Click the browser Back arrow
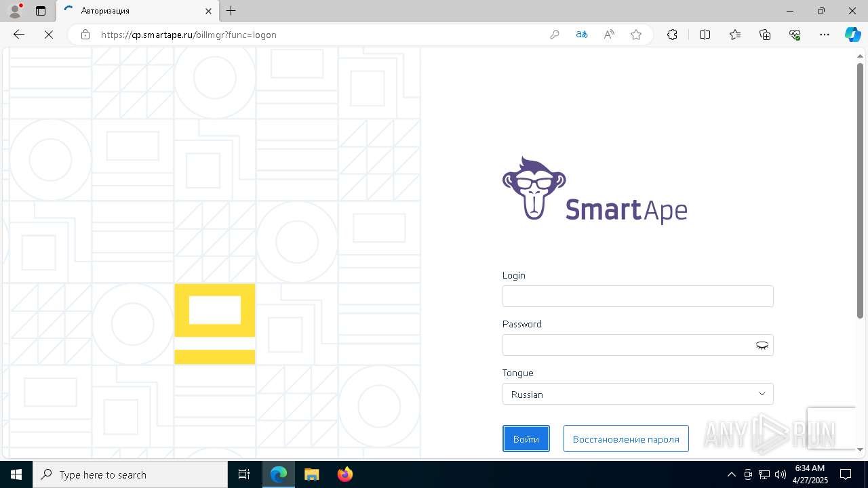868x488 pixels. click(x=19, y=35)
